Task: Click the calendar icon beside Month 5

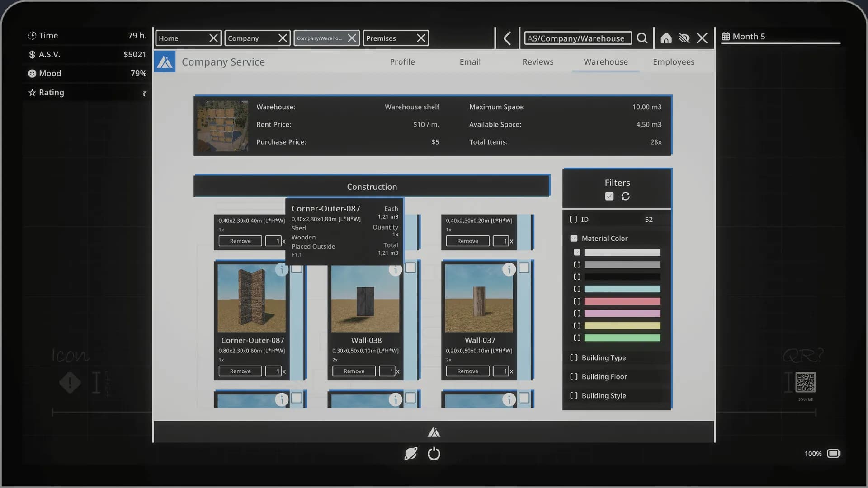Action: 726,36
